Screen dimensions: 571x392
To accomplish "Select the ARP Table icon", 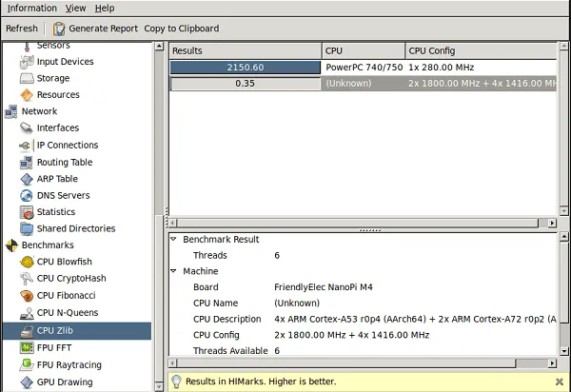I will (x=27, y=179).
